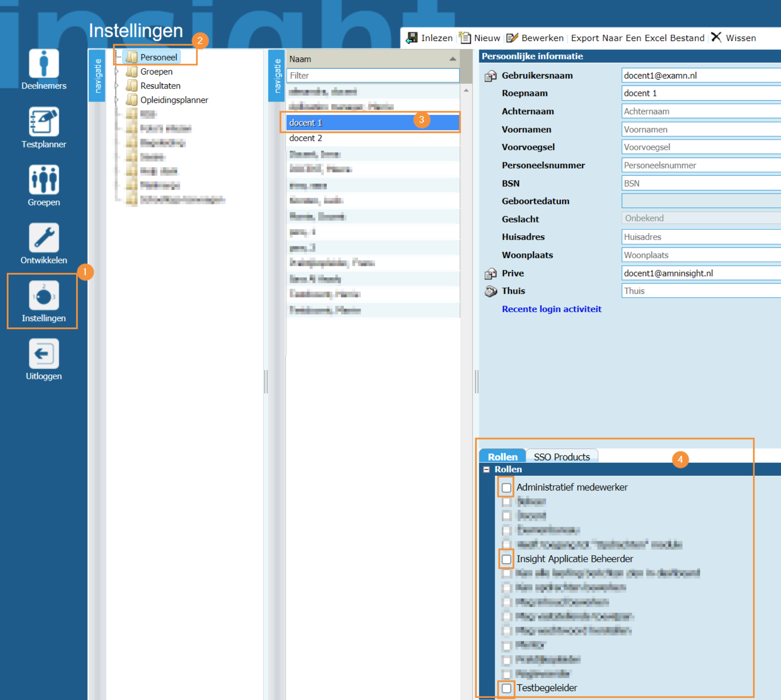781x700 pixels.
Task: Collapse the Rollen section header
Action: point(486,469)
